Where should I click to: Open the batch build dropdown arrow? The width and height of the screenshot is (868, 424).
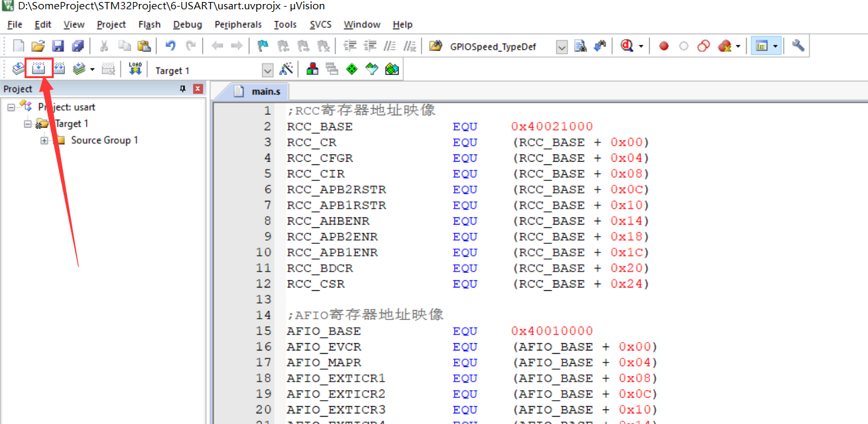click(x=92, y=69)
